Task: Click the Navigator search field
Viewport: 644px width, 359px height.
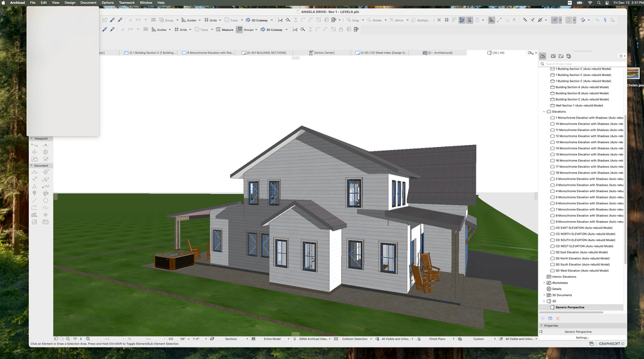Action: click(582, 64)
